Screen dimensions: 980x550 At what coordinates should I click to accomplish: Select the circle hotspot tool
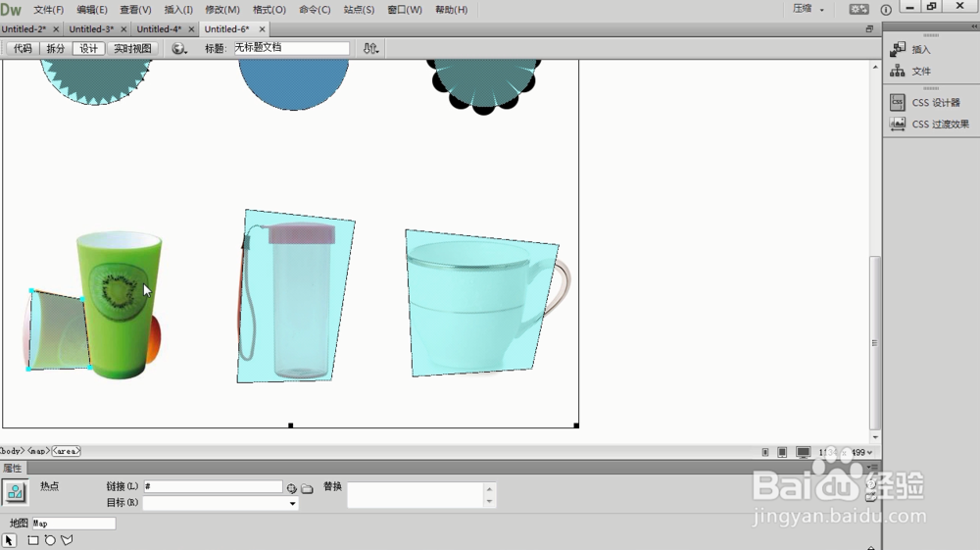pos(50,540)
